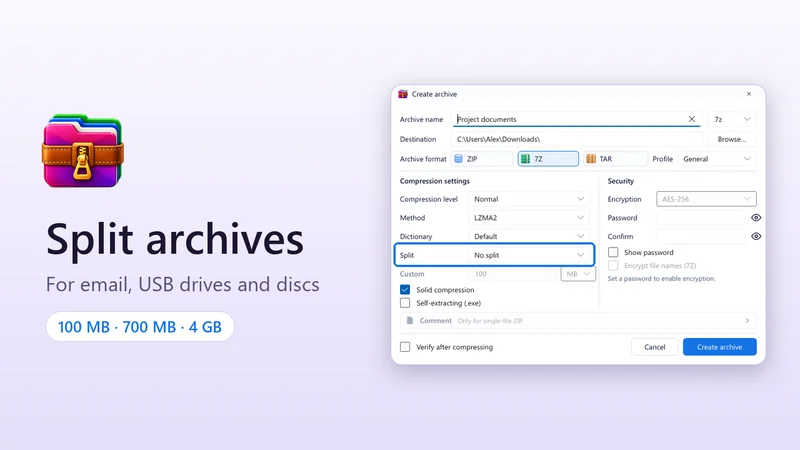Click the Confirm password input field
Screen dimensions: 800x450
pyautogui.click(x=701, y=236)
